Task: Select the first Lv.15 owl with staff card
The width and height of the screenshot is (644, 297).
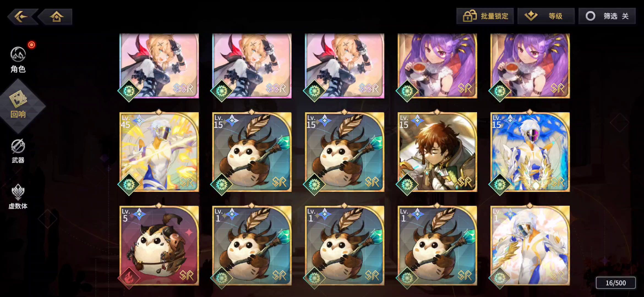Action: [252, 152]
